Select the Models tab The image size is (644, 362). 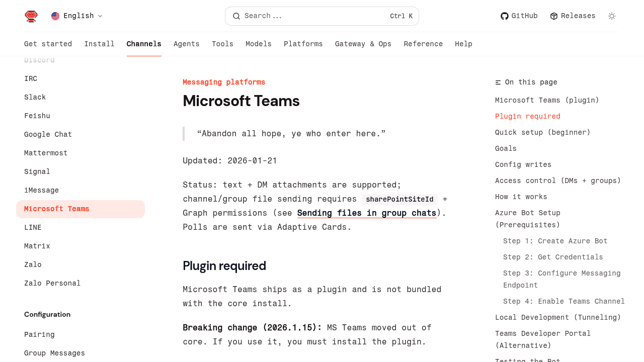pos(258,44)
